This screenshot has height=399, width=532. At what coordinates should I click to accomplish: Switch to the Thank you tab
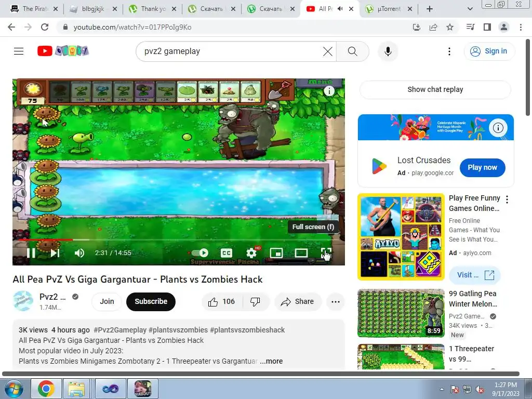pos(152,9)
